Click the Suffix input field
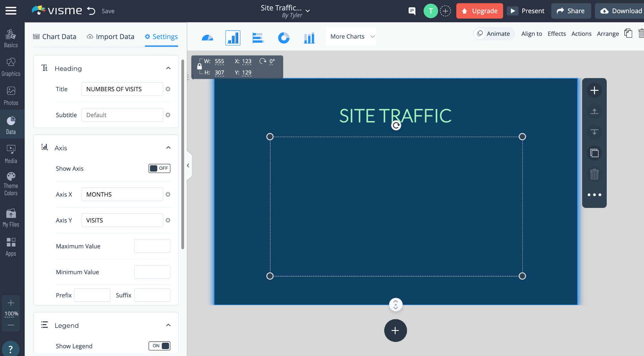 (152, 295)
